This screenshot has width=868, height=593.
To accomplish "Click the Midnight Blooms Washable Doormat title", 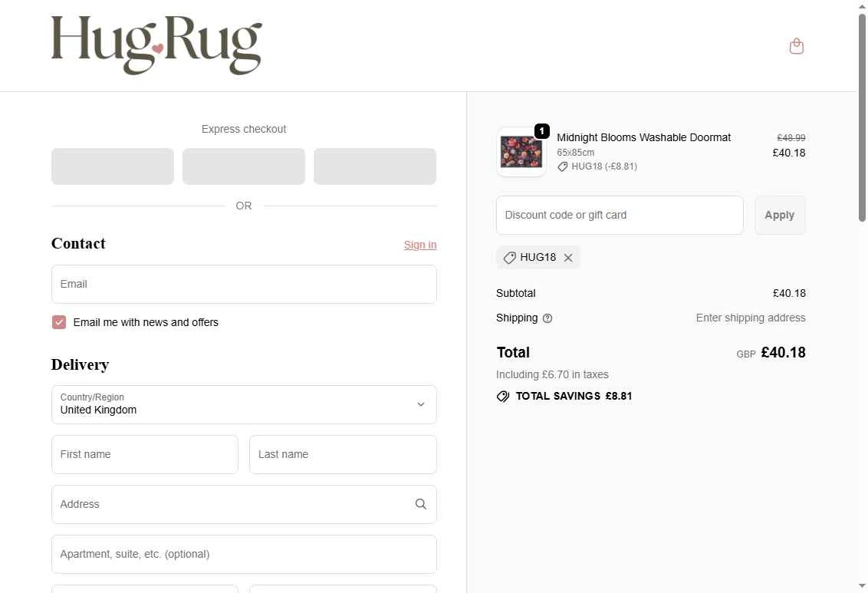I will tap(644, 137).
